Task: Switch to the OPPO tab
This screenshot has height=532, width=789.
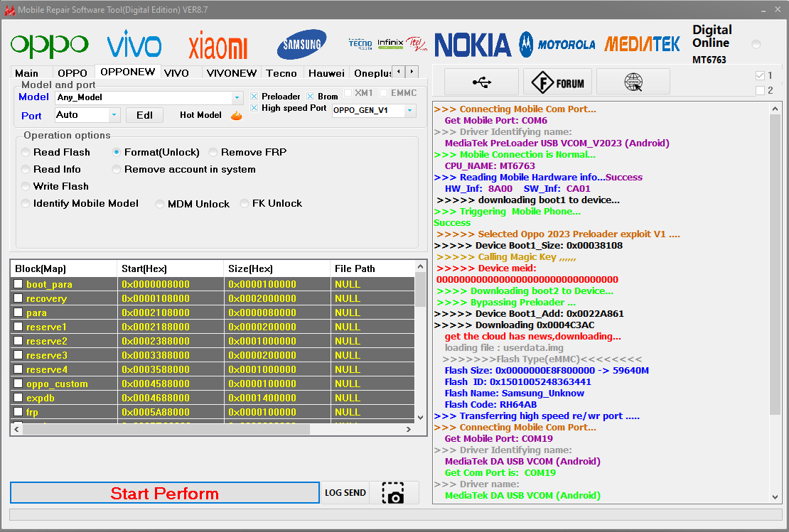Action: (73, 73)
